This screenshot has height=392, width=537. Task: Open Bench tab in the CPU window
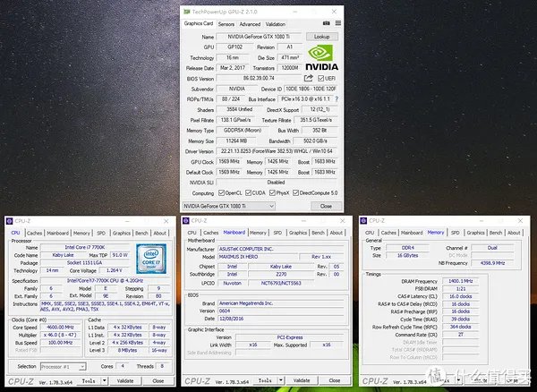coord(141,233)
